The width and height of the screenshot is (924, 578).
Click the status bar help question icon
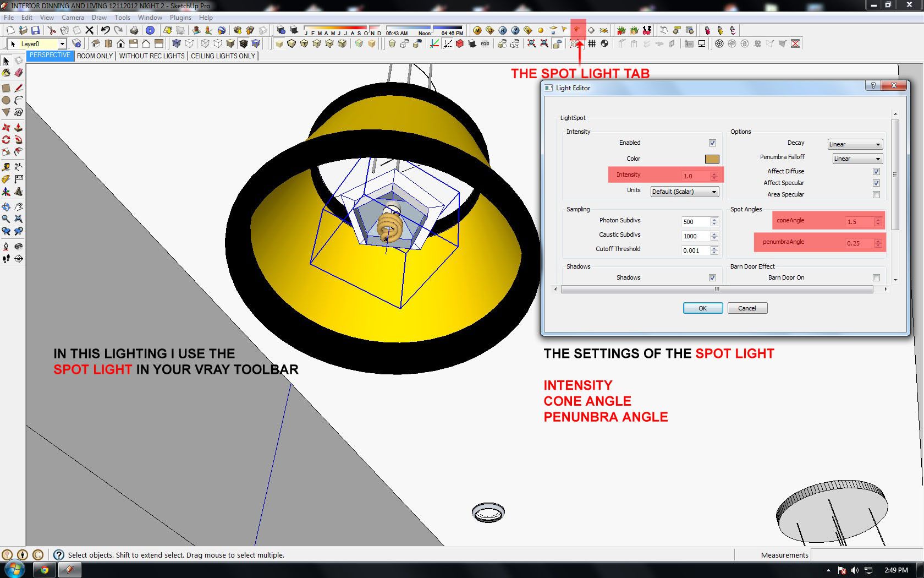[x=58, y=555]
